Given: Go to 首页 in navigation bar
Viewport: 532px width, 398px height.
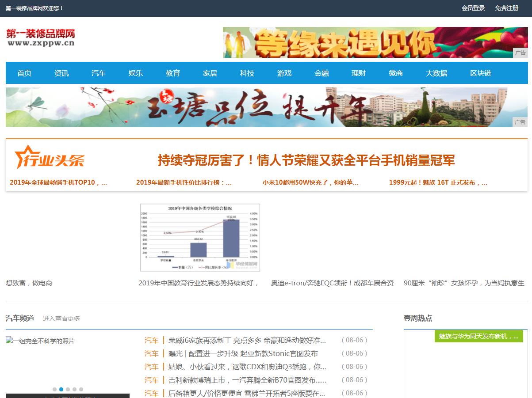Looking at the screenshot, I should click(24, 73).
